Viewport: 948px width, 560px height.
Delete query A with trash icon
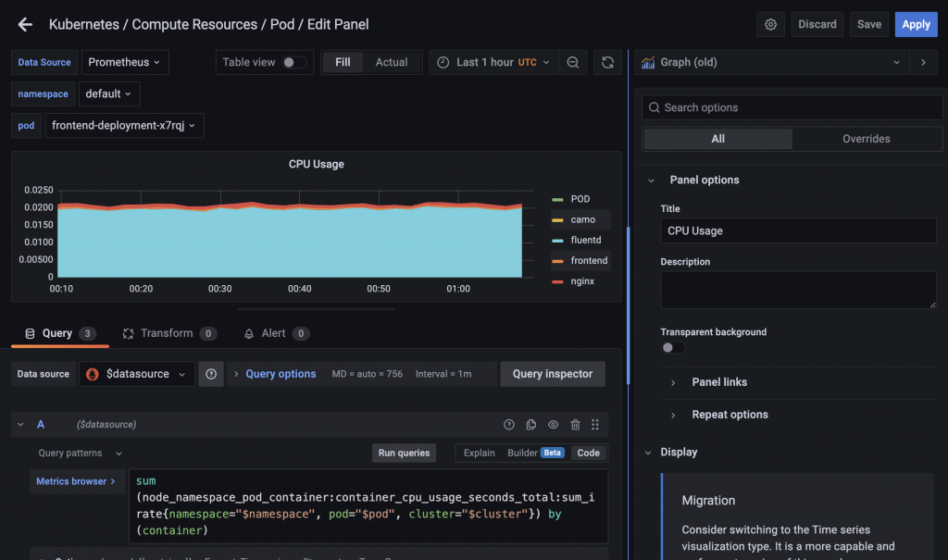coord(575,425)
